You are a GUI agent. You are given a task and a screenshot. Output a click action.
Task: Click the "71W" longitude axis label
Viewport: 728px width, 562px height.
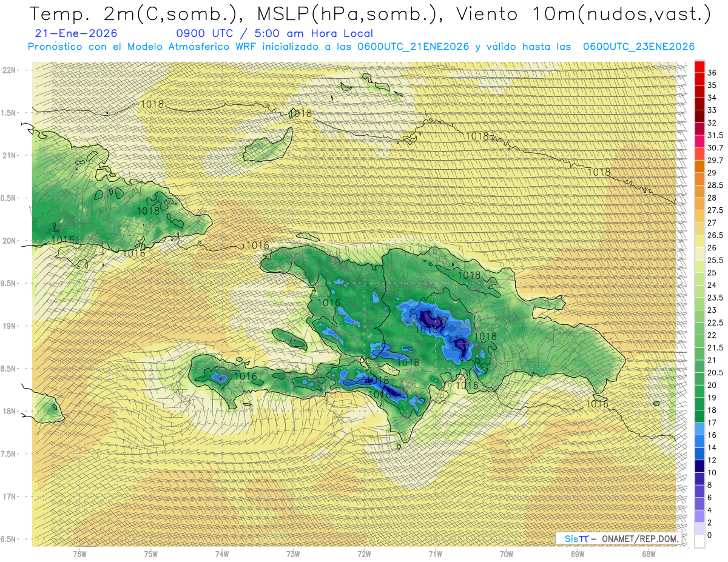(x=435, y=554)
